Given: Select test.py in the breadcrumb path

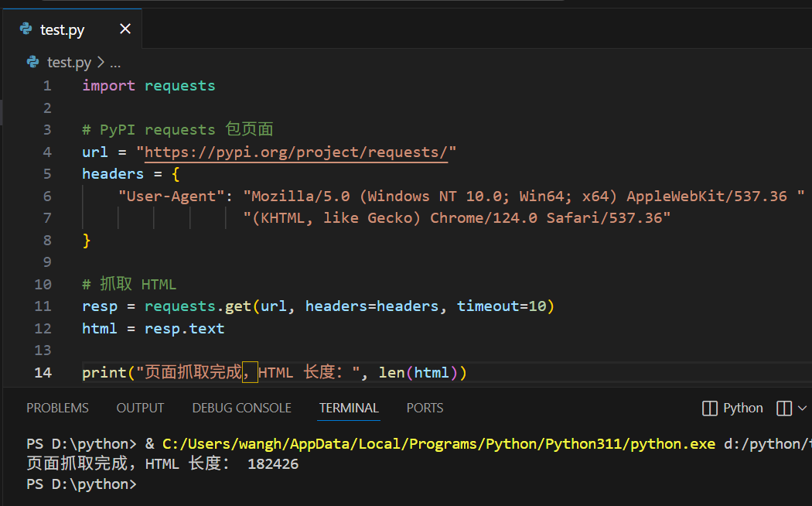Looking at the screenshot, I should click(69, 62).
